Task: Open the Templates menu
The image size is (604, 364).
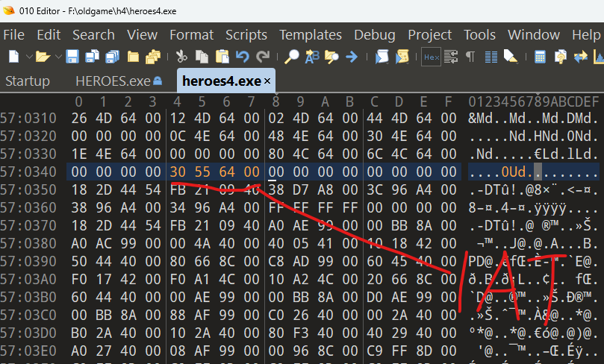Action: click(311, 35)
